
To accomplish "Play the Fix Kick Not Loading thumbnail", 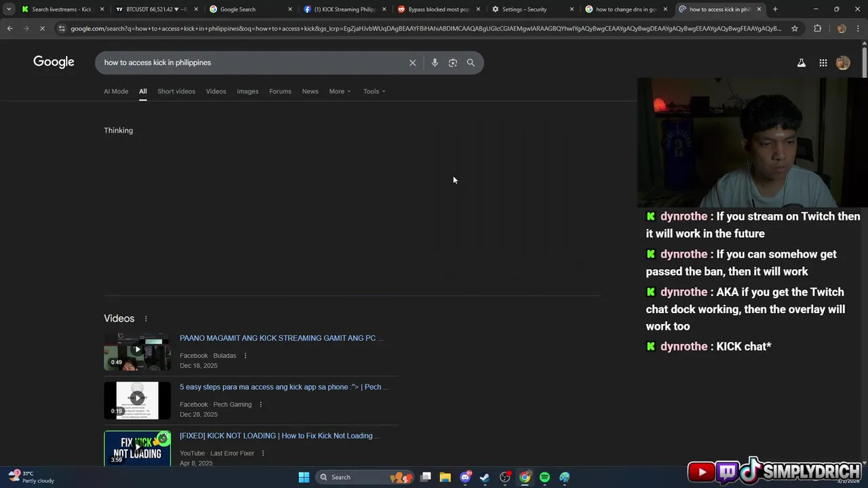I will tap(137, 448).
